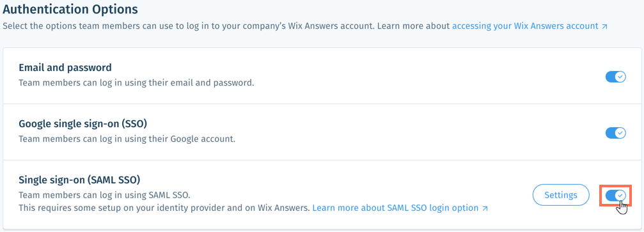644x232 pixels.
Task: Open 'accessing your Wix Answers account' link
Action: tap(525, 26)
